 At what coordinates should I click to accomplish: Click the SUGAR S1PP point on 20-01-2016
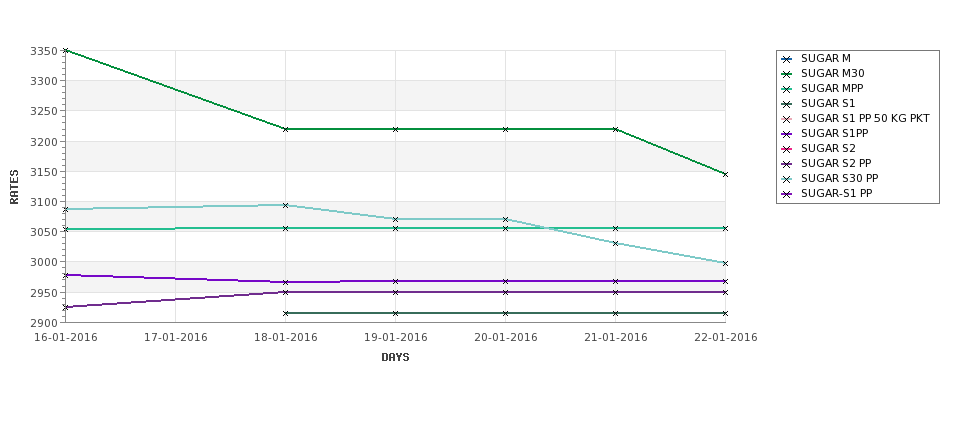point(506,281)
